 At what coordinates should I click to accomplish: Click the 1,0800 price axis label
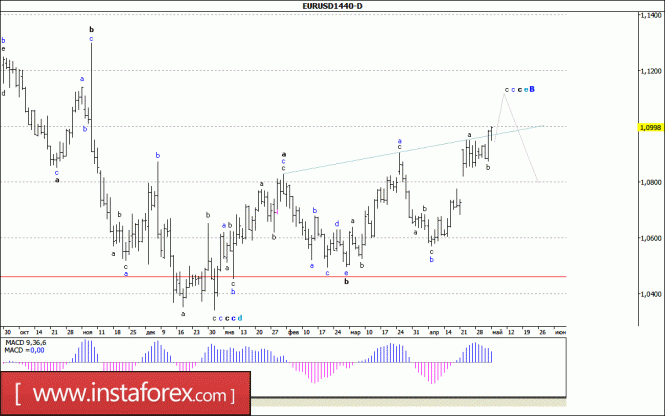[651, 182]
